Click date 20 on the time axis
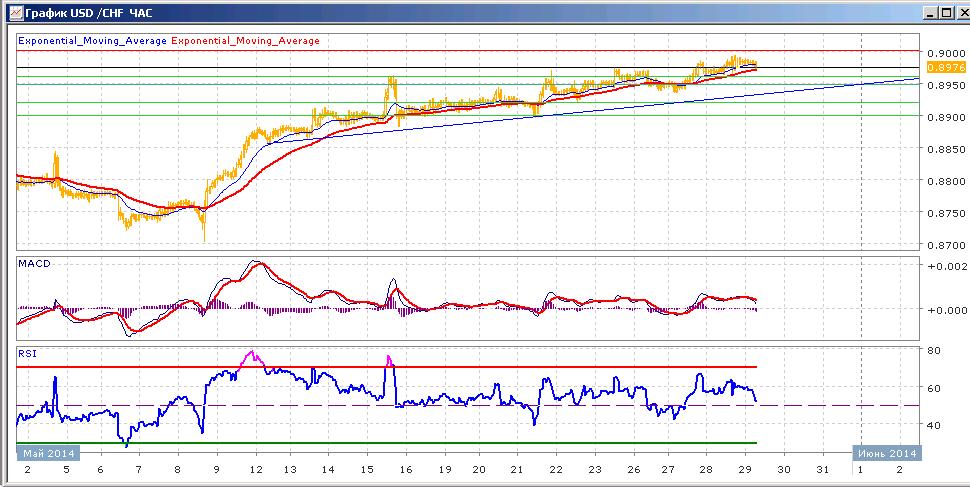Viewport: 970px width, 487px height. coord(479,470)
